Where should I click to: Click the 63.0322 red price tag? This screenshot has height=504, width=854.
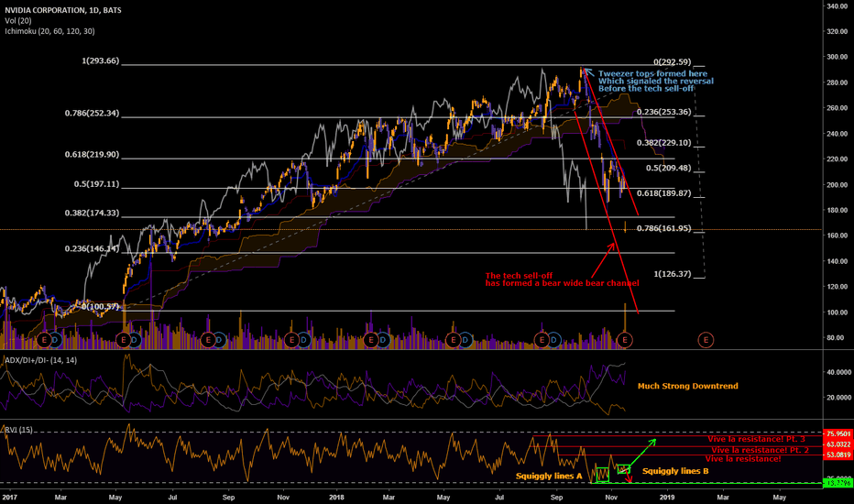(838, 444)
